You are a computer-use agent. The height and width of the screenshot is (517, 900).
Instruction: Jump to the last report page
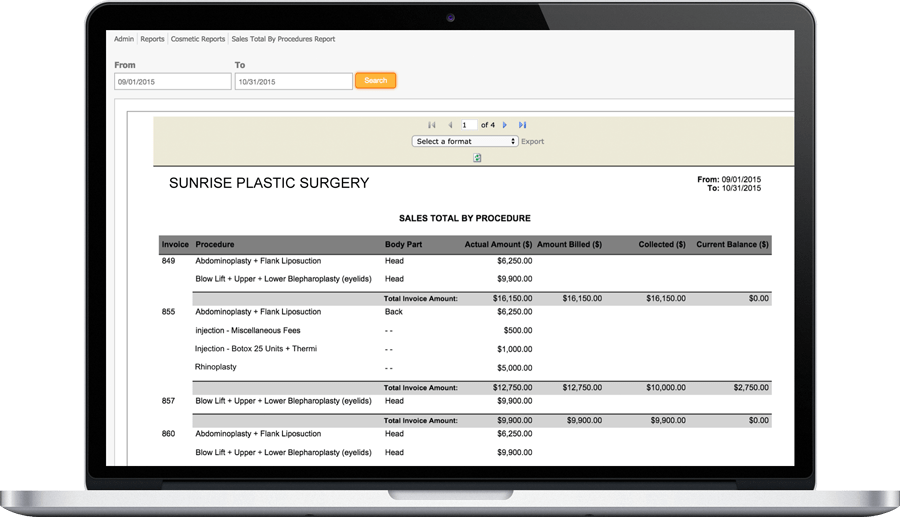(522, 125)
